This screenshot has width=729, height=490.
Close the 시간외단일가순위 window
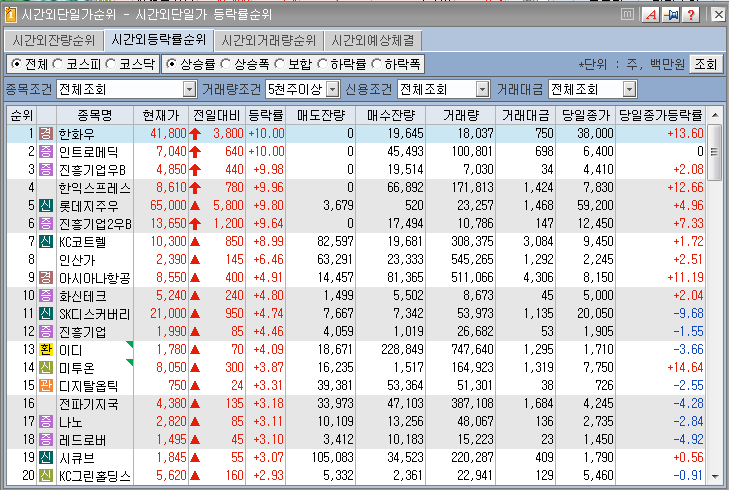pos(718,15)
